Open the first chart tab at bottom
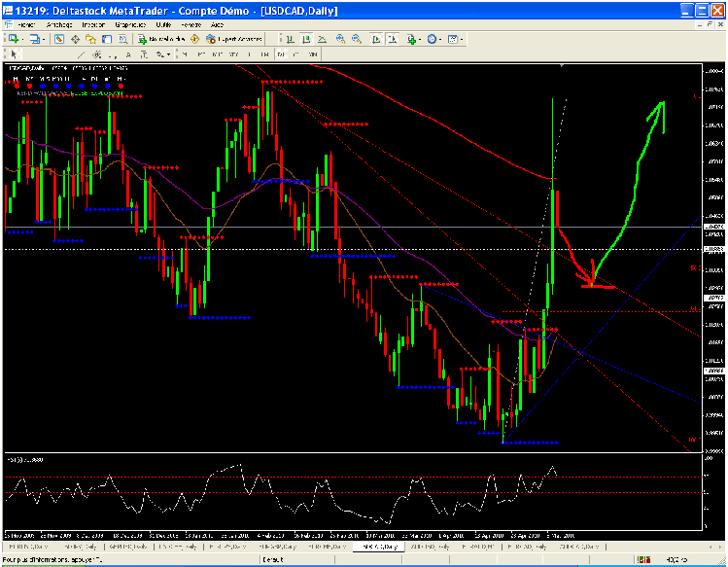Screen dimensions: 728x567 [x=27, y=547]
